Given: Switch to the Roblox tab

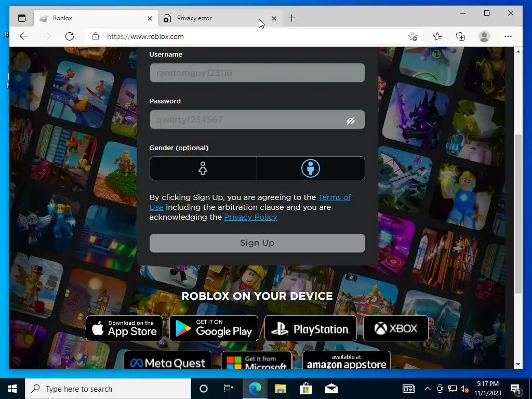Looking at the screenshot, I should click(x=96, y=18).
